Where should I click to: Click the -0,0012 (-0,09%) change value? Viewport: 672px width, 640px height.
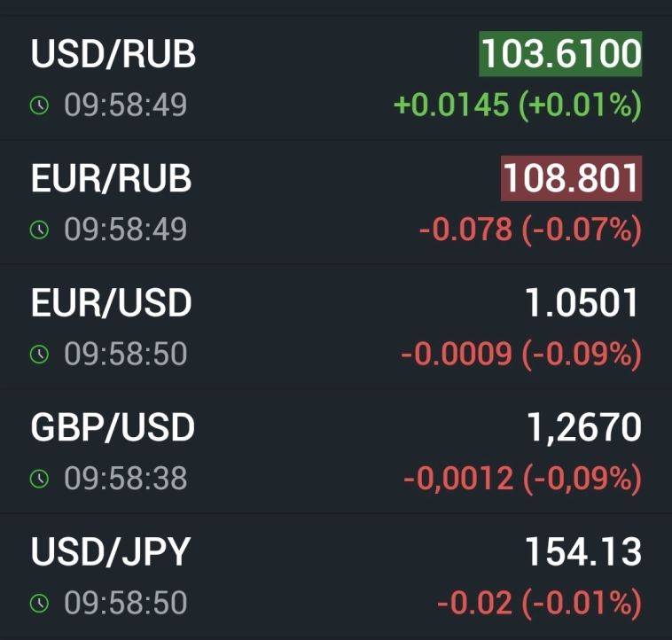[x=522, y=480]
